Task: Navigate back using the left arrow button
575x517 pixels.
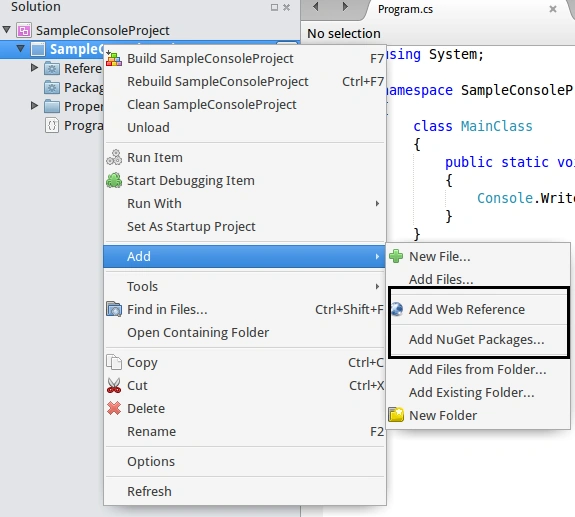Action: pos(315,7)
